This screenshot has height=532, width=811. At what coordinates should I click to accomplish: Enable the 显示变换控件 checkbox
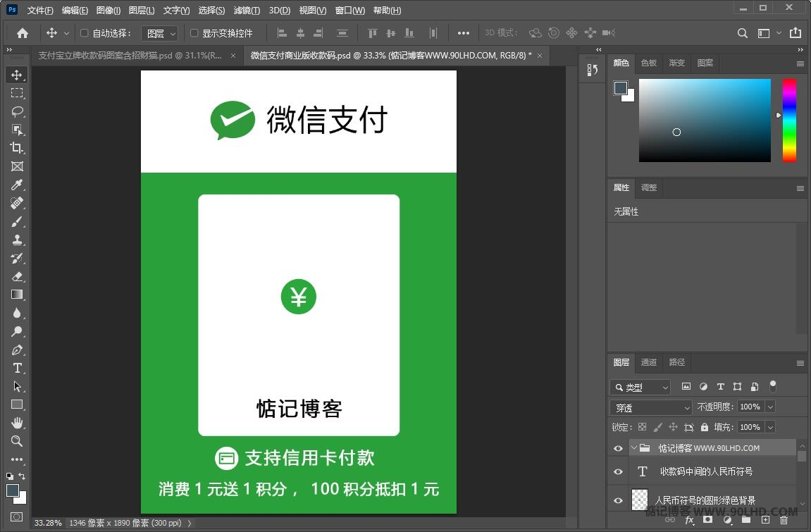point(194,33)
